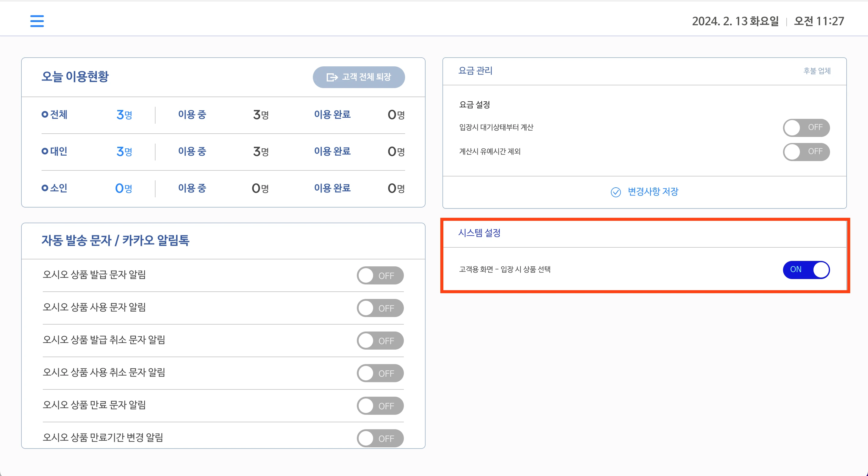Open the hamburger menu icon

click(37, 21)
